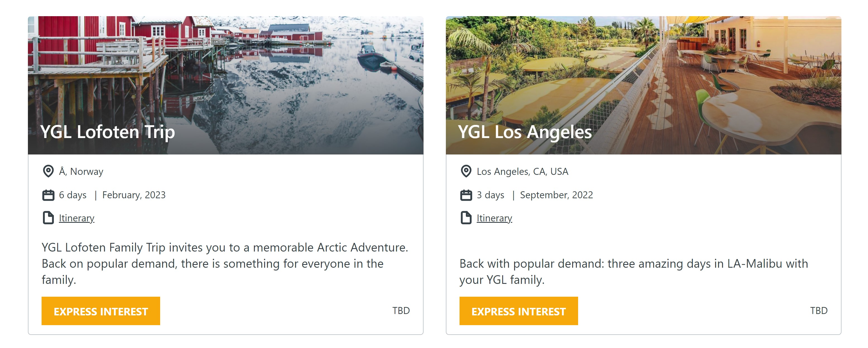Click the TBD label on Los Angeles card
The width and height of the screenshot is (868, 348).
click(x=818, y=311)
